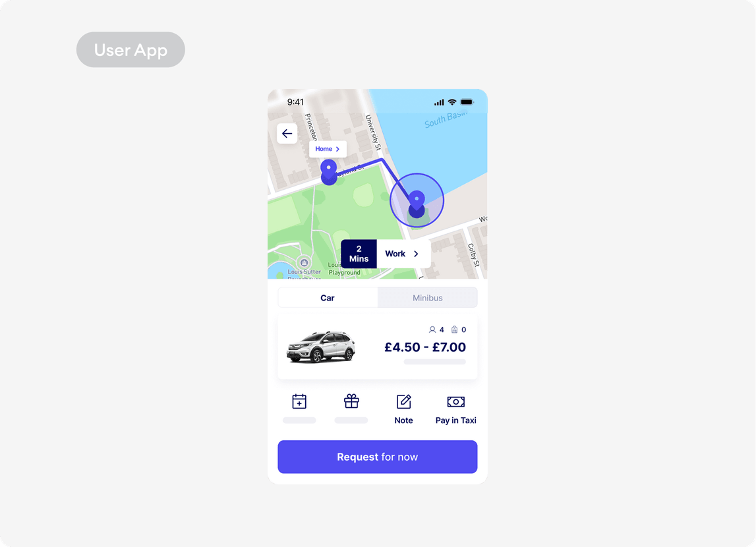This screenshot has height=547, width=756.
Task: Click the white car thumbnail image
Action: click(x=321, y=347)
